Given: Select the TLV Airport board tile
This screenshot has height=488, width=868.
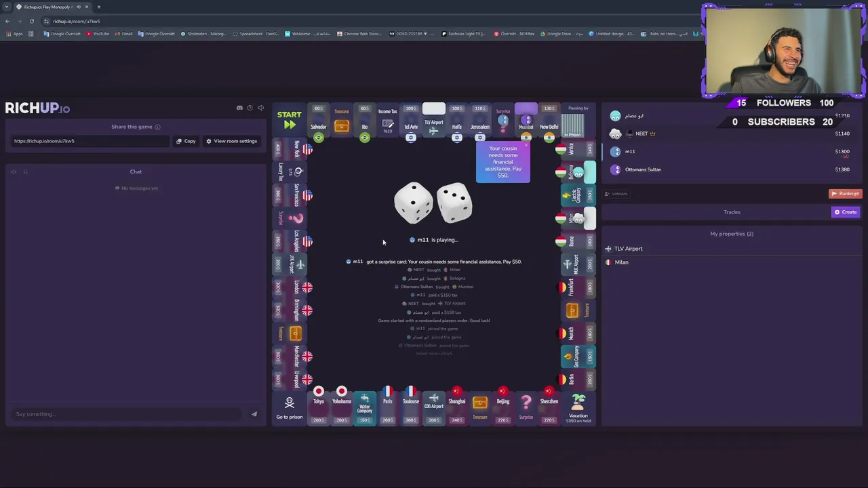Looking at the screenshot, I should pos(434,121).
